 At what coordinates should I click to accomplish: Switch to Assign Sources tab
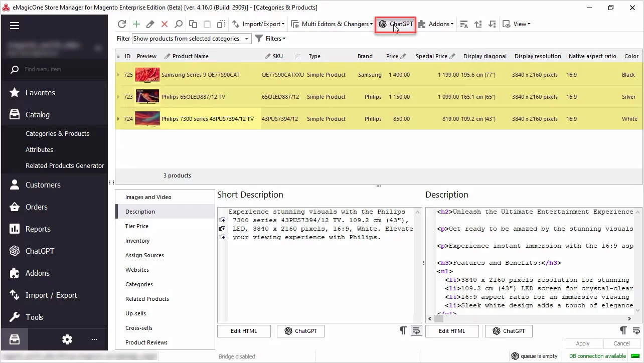165,255
